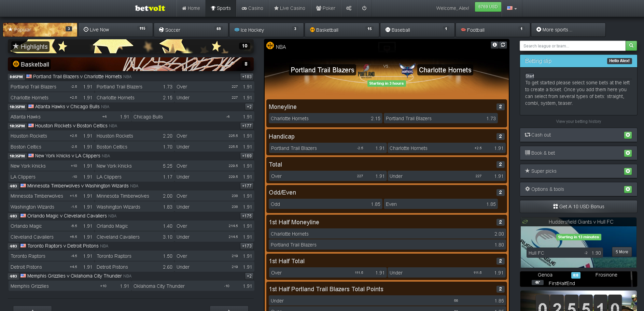
Task: Select Total Over 227 in match panel
Action: coord(327,176)
